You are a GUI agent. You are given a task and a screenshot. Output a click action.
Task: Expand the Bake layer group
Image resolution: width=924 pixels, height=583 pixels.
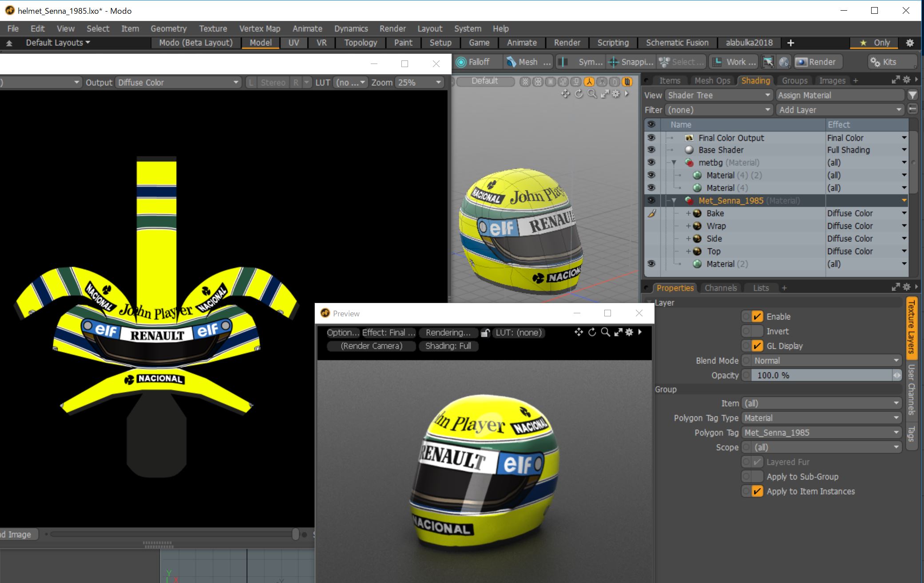pos(688,213)
